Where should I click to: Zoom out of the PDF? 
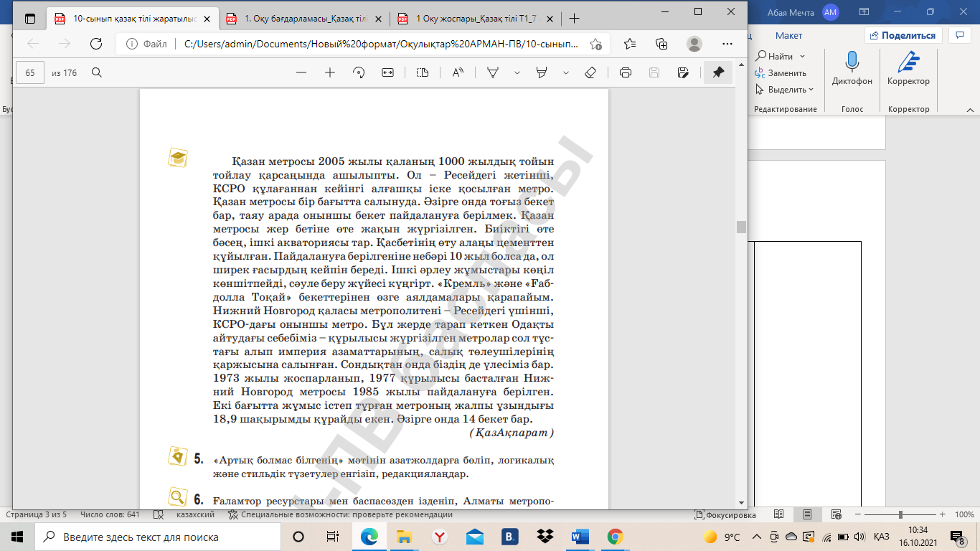[301, 72]
